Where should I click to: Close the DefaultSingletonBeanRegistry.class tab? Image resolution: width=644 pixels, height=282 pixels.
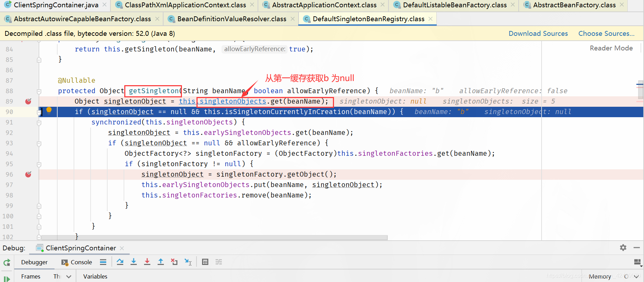430,19
